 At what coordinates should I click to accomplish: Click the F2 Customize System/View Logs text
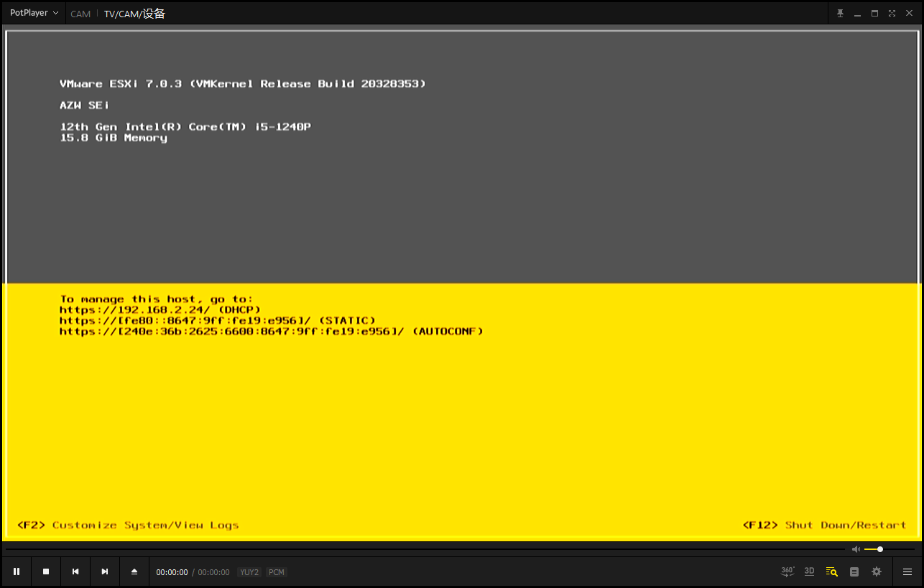click(128, 526)
